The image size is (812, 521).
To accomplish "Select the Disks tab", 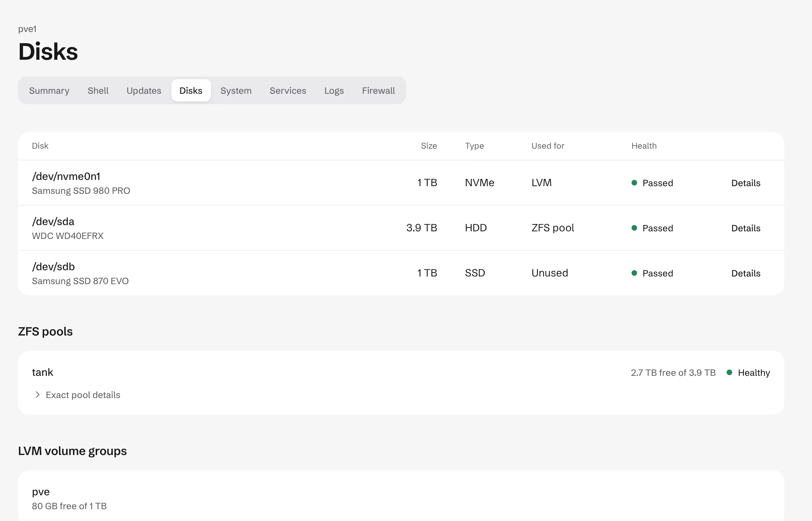I will click(x=191, y=91).
